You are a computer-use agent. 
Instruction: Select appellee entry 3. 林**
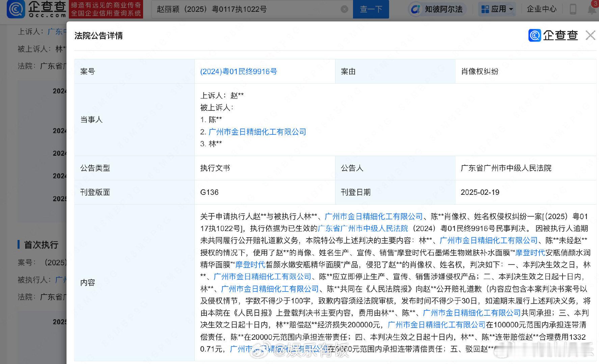(211, 144)
